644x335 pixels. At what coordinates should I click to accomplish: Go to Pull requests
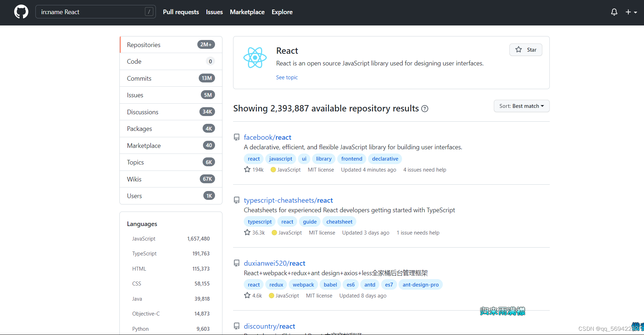pos(181,12)
